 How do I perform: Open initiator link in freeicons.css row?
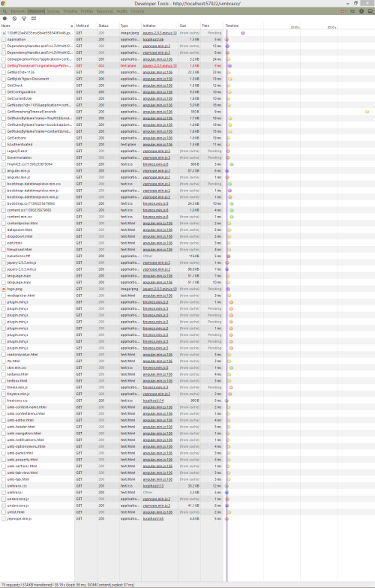click(153, 400)
